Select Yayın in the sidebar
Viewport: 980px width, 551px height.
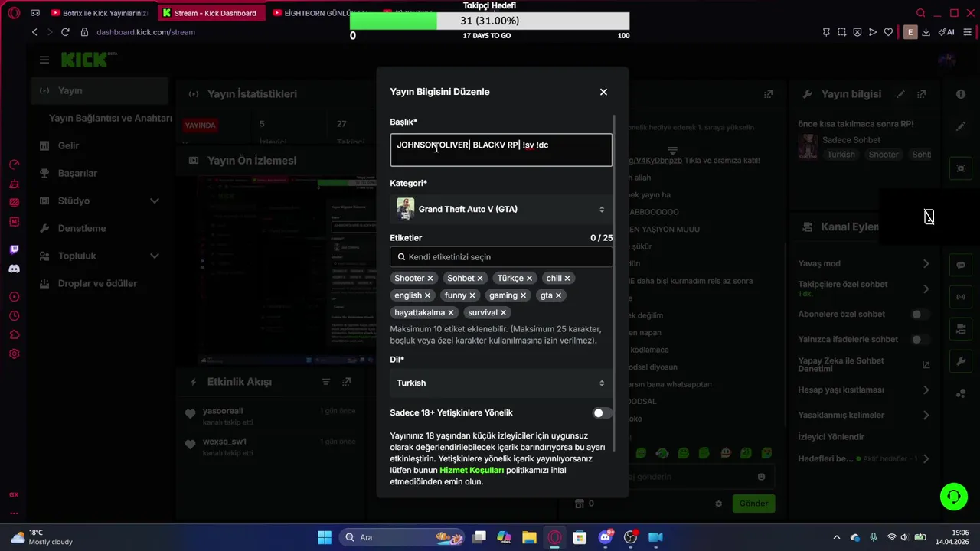100,90
